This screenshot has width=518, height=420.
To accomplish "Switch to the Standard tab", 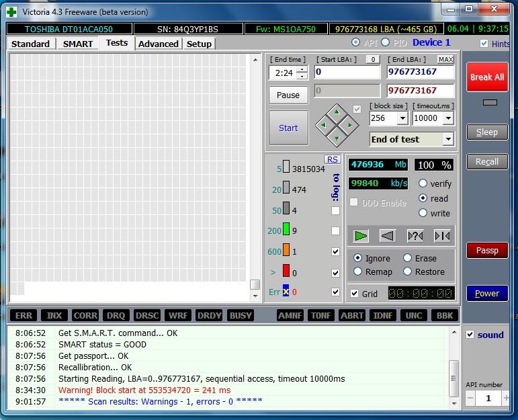I will (x=30, y=44).
